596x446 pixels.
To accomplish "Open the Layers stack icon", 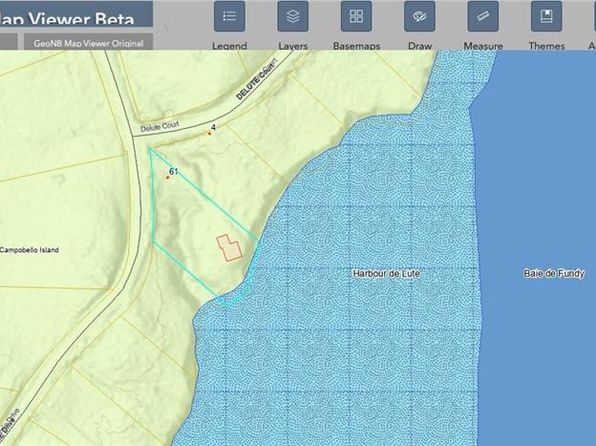I will tap(293, 16).
